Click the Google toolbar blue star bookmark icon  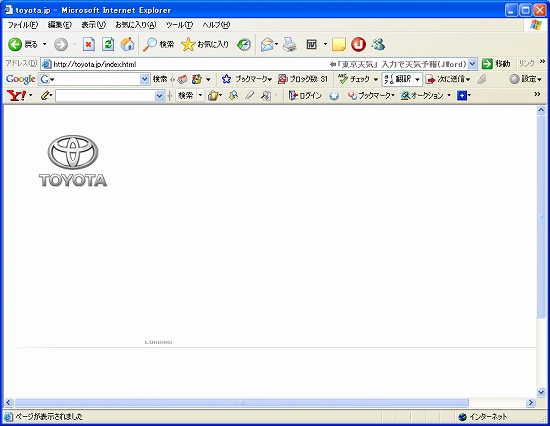point(226,79)
